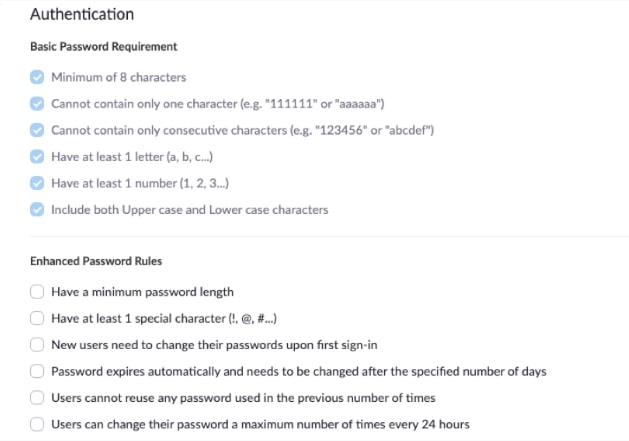Click the Enhanced Password Rules heading

pyautogui.click(x=96, y=261)
